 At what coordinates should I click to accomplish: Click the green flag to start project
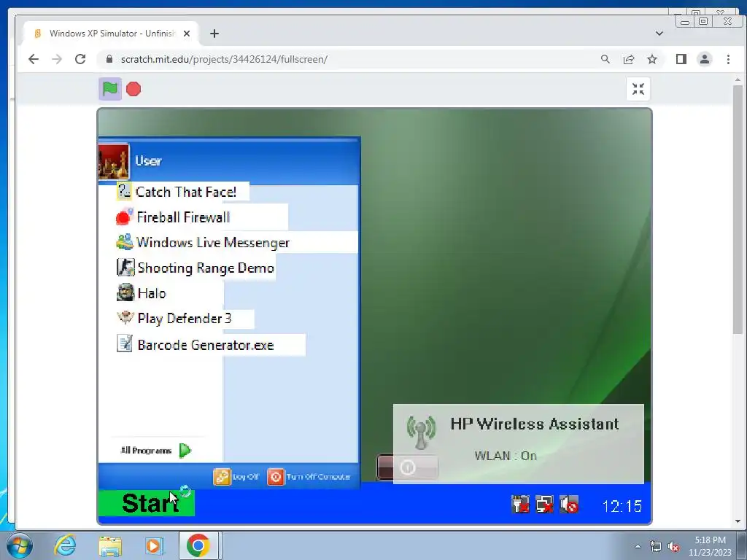click(x=110, y=89)
